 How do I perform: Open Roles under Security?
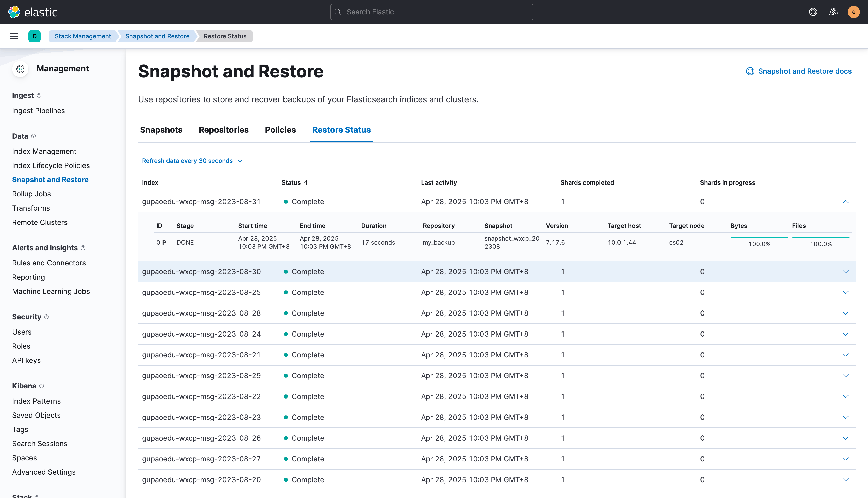click(21, 346)
